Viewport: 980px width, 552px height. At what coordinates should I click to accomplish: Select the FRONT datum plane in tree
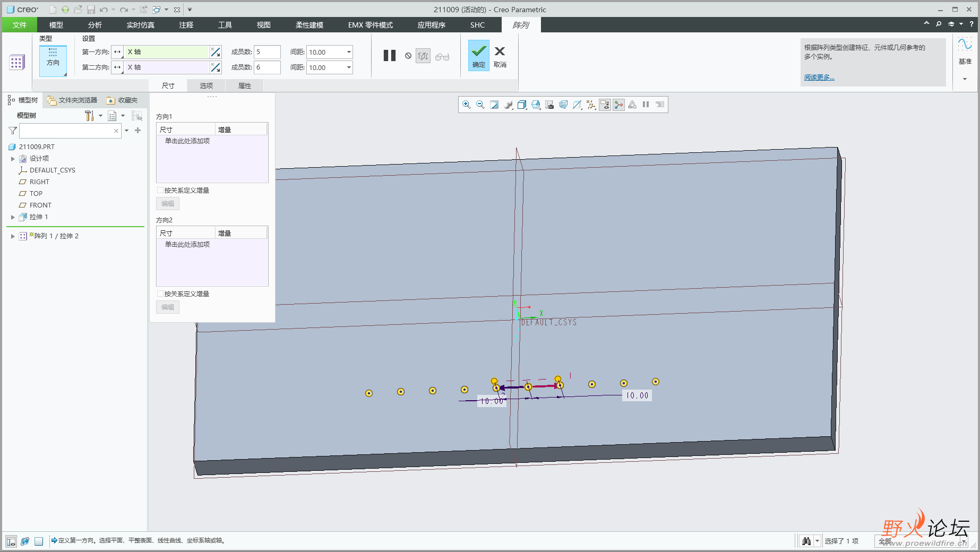(40, 205)
